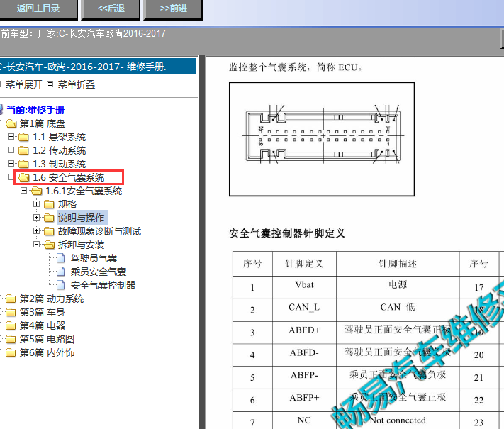504x429 pixels.
Task: Click the 第2篇 动力系统 folder icon
Action: click(11, 299)
